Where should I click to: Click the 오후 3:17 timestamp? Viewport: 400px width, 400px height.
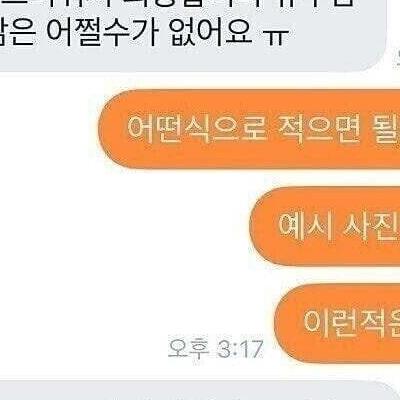215,349
